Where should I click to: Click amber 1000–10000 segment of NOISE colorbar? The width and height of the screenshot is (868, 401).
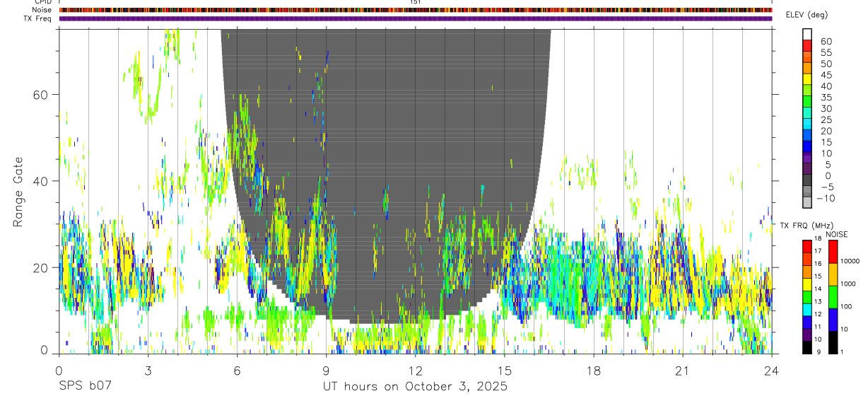(x=833, y=274)
